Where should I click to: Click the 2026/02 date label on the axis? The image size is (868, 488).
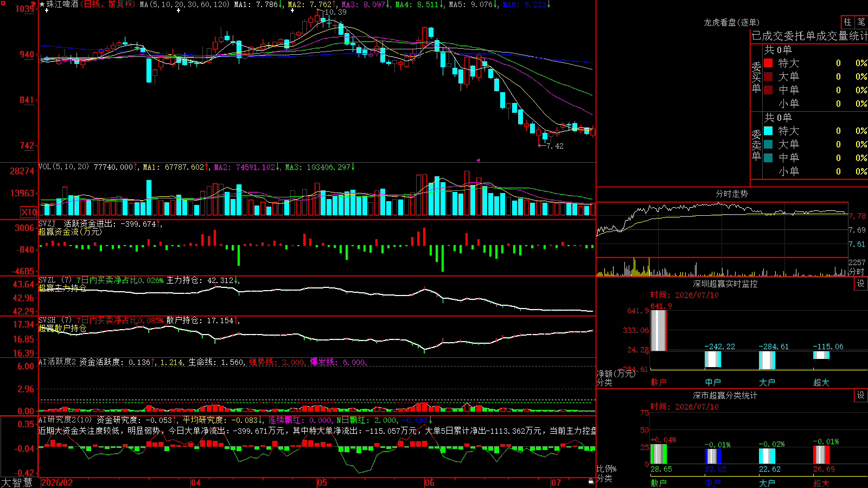coord(57,483)
